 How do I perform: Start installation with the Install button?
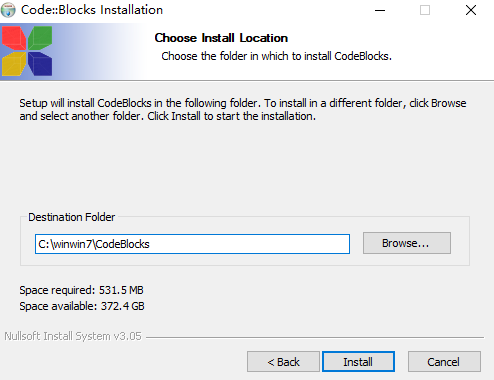pyautogui.click(x=358, y=362)
